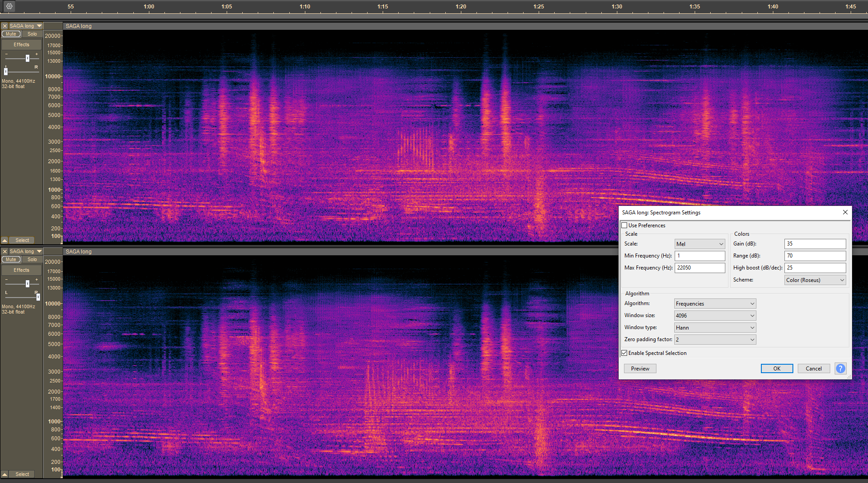Mute the lower SAGA long track

[11, 259]
